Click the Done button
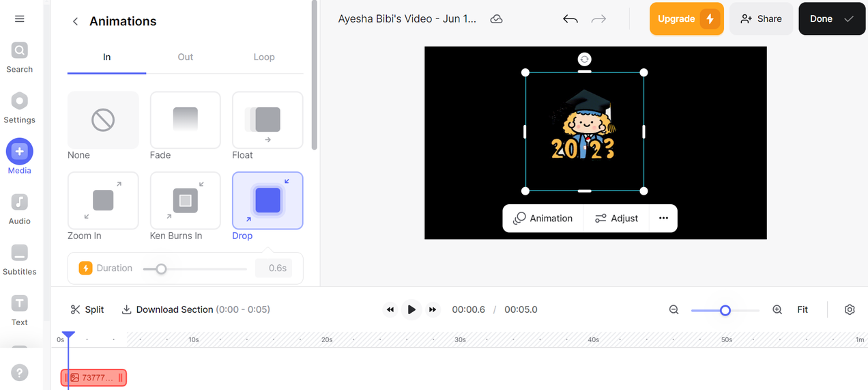Viewport: 868px width, 390px height. 832,18
